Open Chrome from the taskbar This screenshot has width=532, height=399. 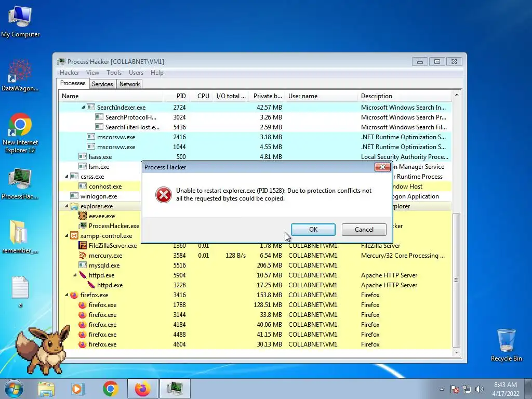point(110,389)
